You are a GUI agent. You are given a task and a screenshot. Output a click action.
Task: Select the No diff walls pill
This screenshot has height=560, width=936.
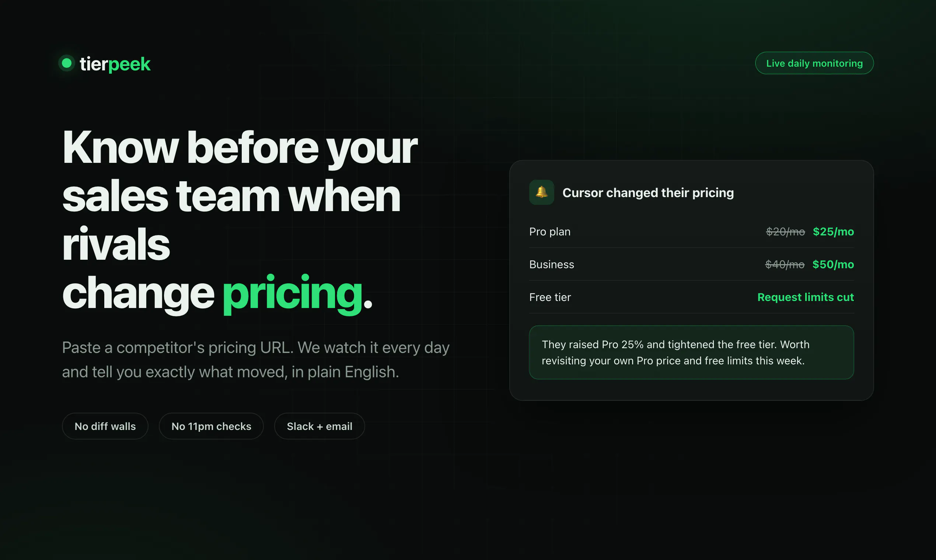105,426
